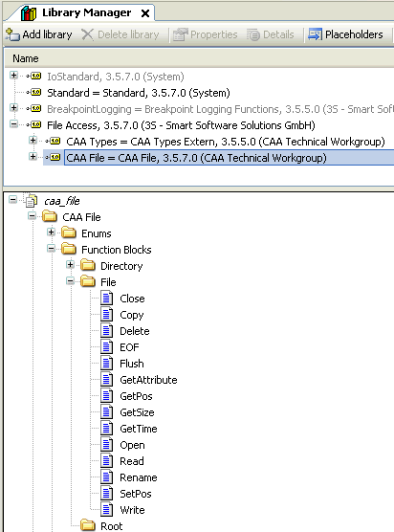Click the File Access library icon
The height and width of the screenshot is (532, 394).
34,124
